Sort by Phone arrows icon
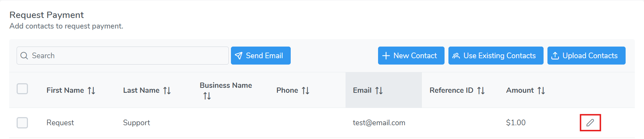This screenshot has width=644, height=139. 306,91
